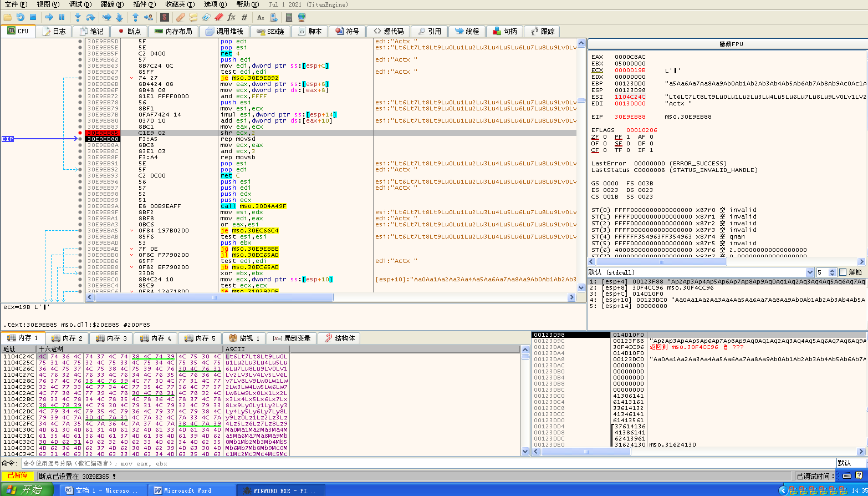This screenshot has height=496, width=868.
Task: Click the Open file folder icon
Action: coord(8,17)
